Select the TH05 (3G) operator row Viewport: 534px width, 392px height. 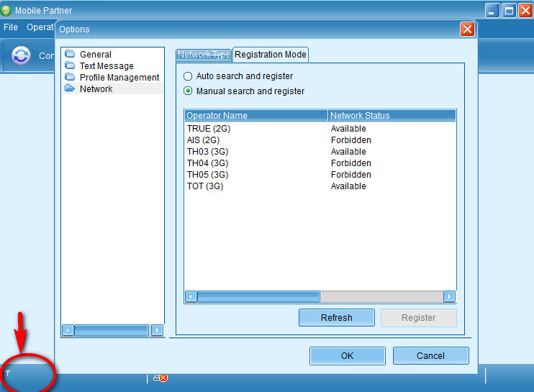tap(320, 175)
